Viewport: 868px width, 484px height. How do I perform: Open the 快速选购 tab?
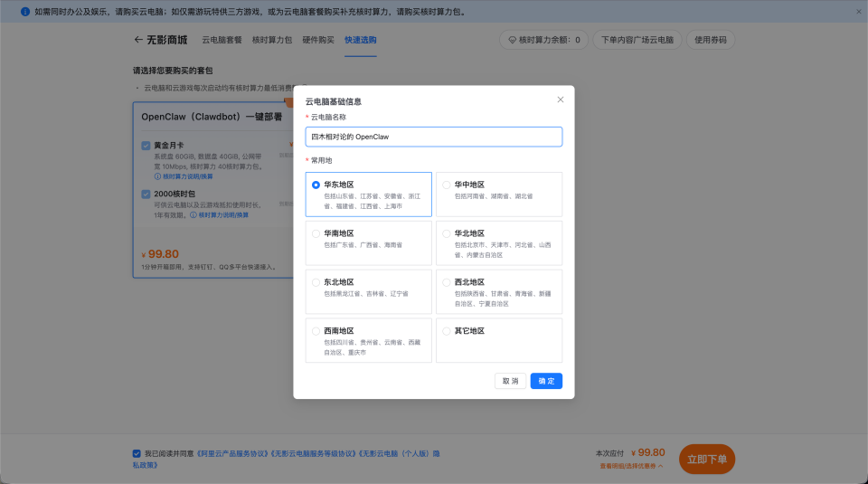[x=361, y=40]
